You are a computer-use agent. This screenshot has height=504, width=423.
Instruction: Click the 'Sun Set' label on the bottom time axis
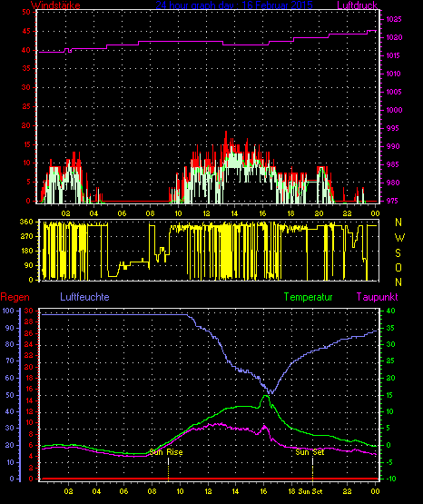click(310, 491)
